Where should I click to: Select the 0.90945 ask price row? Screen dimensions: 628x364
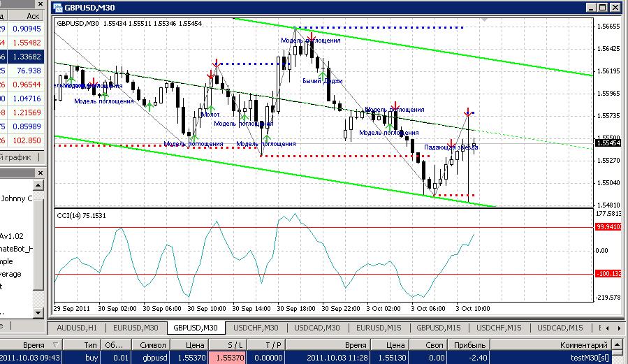pyautogui.click(x=22, y=29)
